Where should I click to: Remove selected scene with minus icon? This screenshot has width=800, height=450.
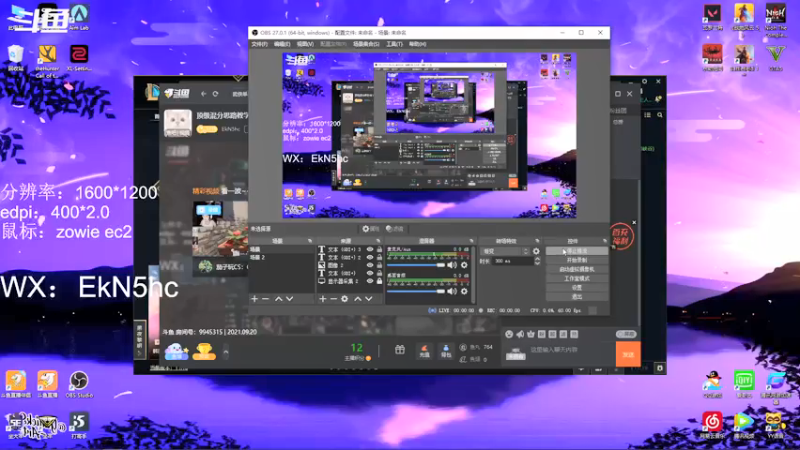tap(266, 299)
